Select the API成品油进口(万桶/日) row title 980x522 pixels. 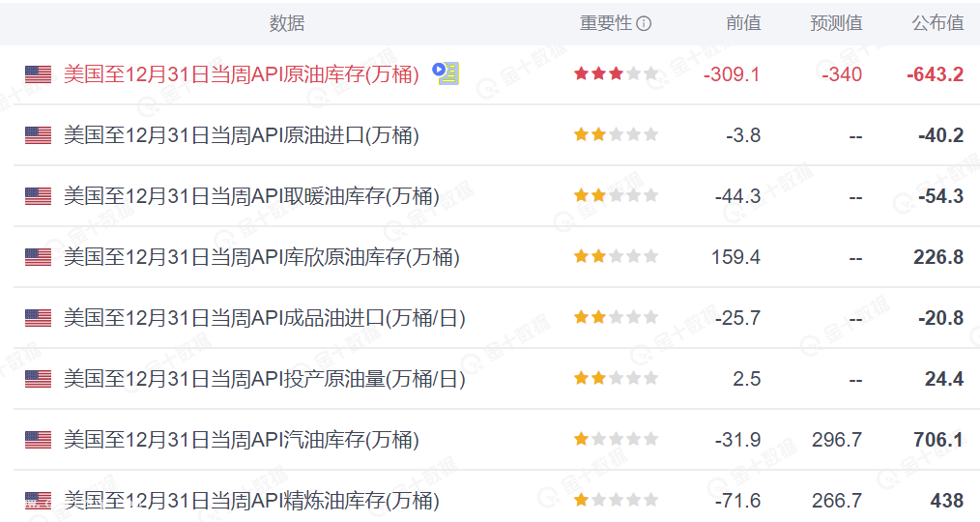[x=264, y=318]
